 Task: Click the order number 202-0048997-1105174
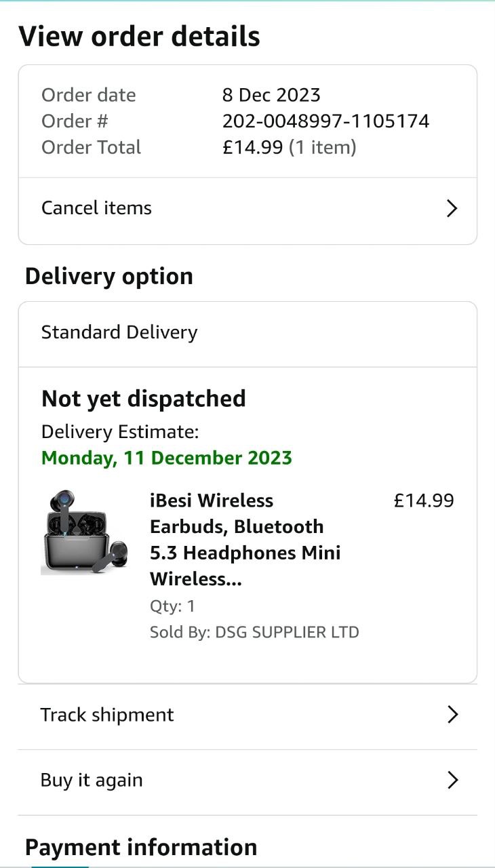click(x=325, y=121)
